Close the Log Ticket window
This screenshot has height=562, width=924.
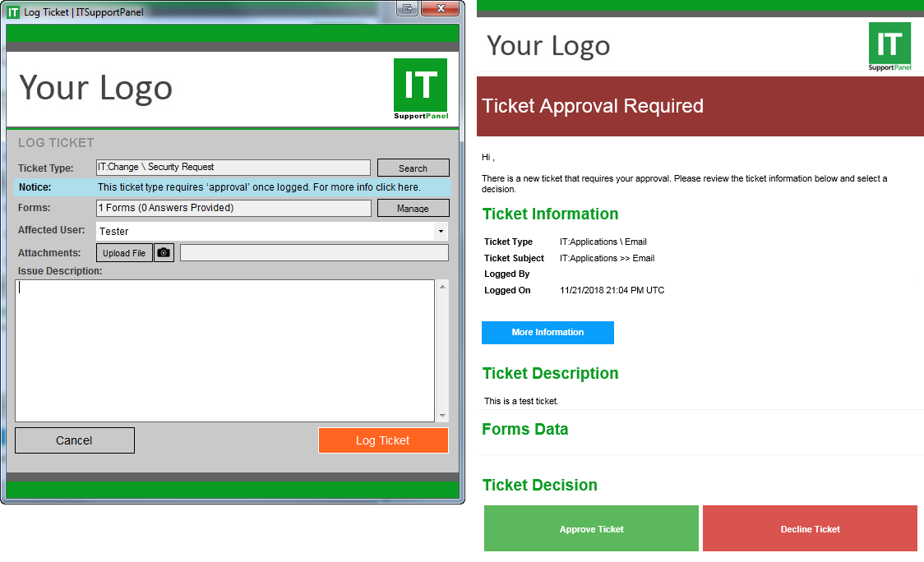441,9
